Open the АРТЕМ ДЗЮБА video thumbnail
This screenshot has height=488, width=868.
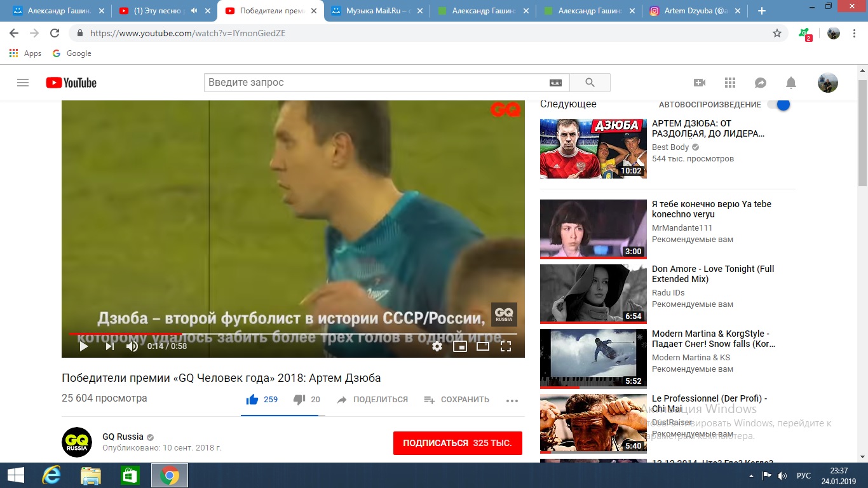coord(593,148)
